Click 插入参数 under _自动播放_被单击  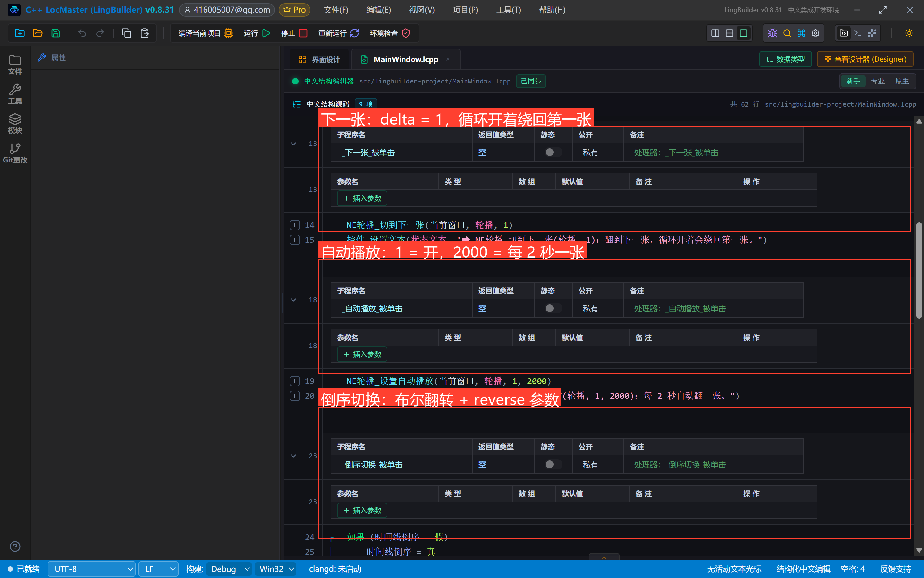pyautogui.click(x=362, y=355)
